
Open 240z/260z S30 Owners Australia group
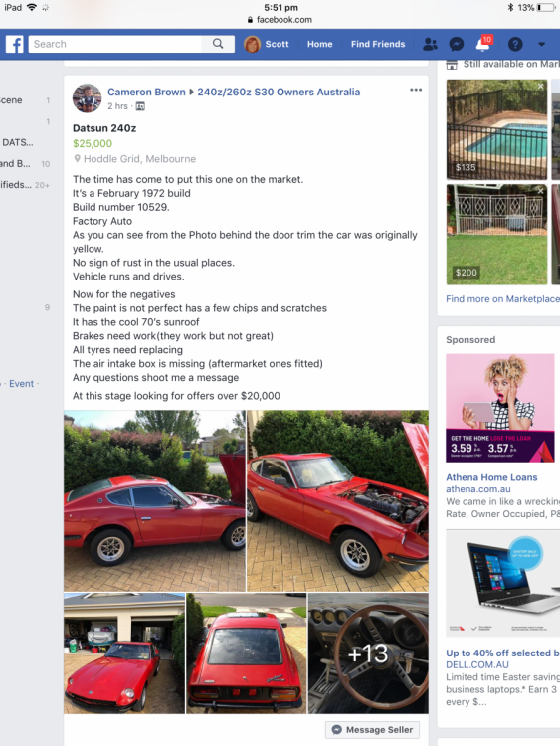[x=279, y=92]
